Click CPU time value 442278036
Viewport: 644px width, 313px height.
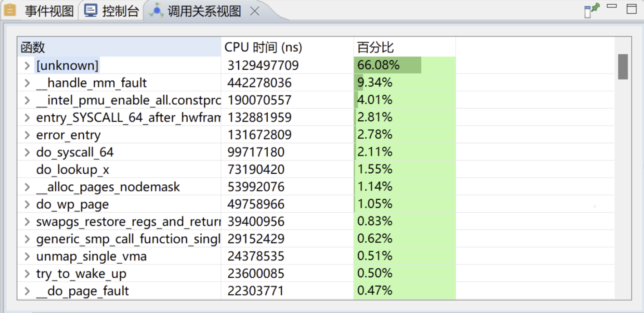click(x=259, y=83)
